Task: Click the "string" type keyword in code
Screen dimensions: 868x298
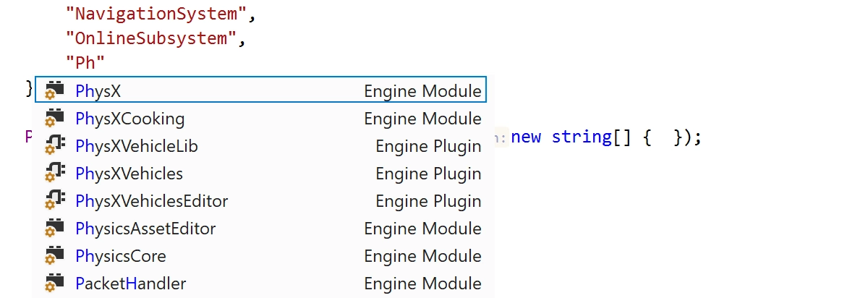Action: pos(582,137)
